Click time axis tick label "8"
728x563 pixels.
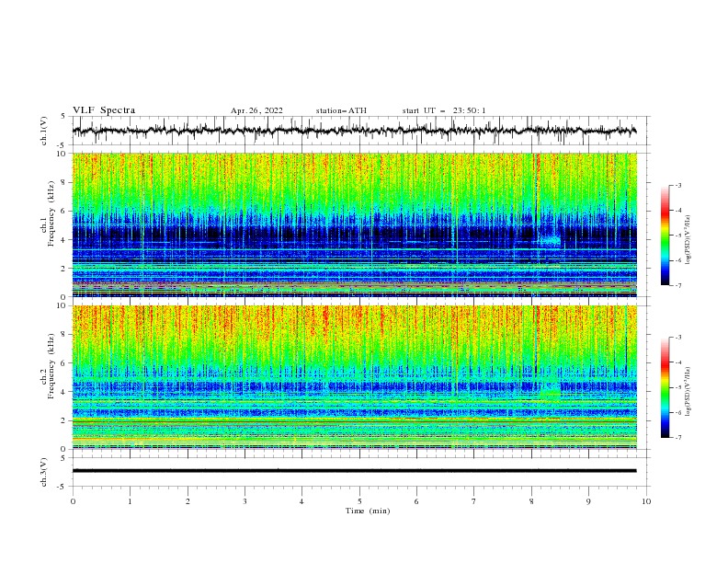531,501
